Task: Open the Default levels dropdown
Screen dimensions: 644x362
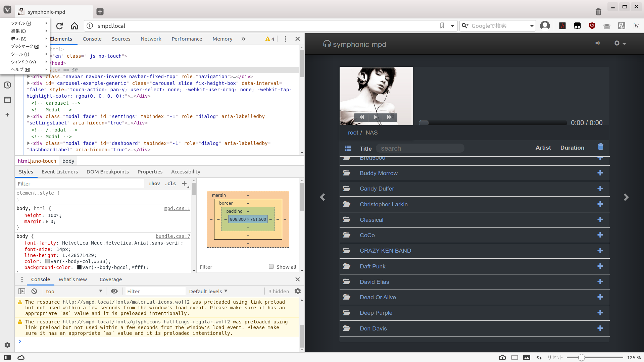Action: click(x=208, y=291)
